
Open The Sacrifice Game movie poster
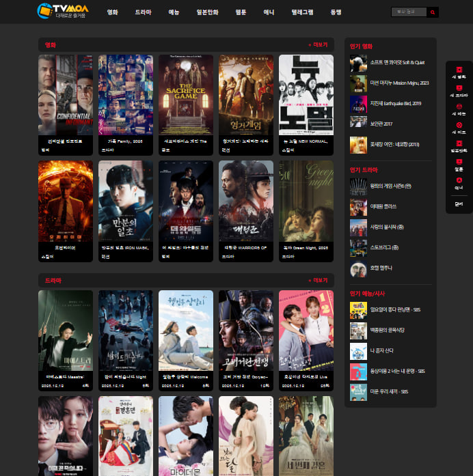[x=186, y=95]
